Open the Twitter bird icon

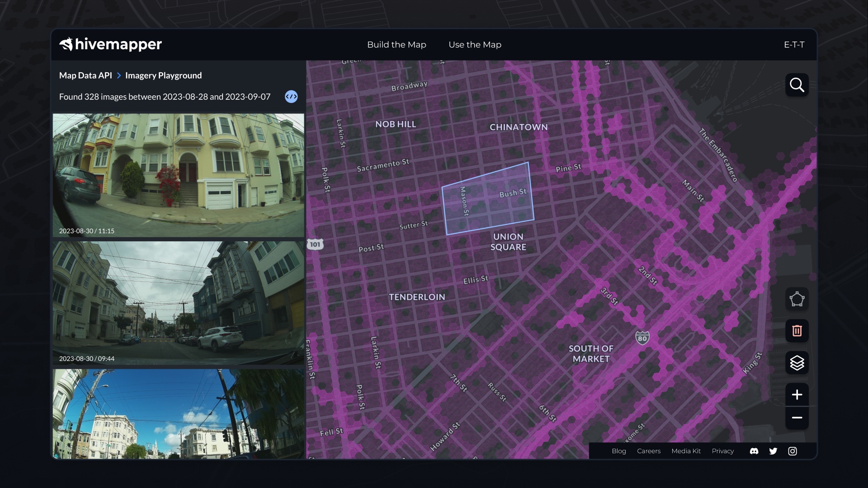pyautogui.click(x=773, y=451)
